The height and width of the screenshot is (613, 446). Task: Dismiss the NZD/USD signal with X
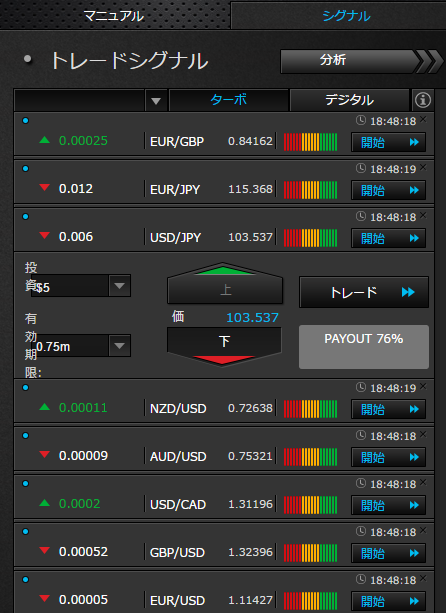423,386
